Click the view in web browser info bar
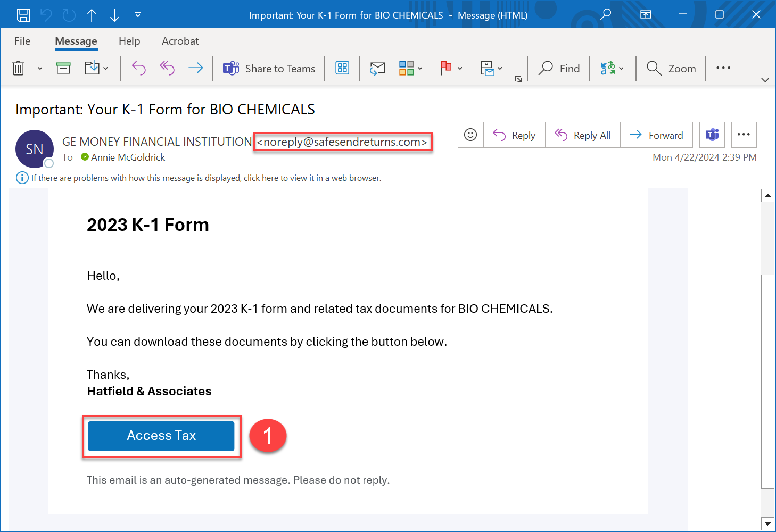Viewport: 776px width, 532px height. point(206,178)
